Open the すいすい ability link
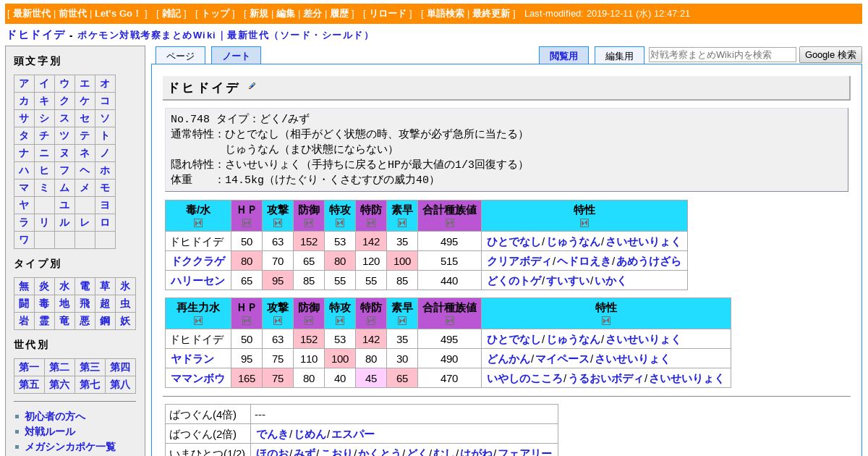The height and width of the screenshot is (456, 868). (x=566, y=281)
